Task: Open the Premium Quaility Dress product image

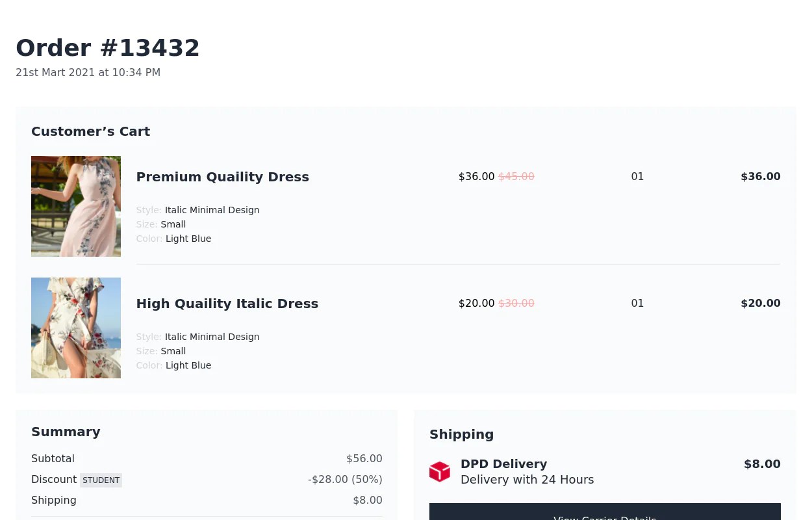Action: point(75,206)
